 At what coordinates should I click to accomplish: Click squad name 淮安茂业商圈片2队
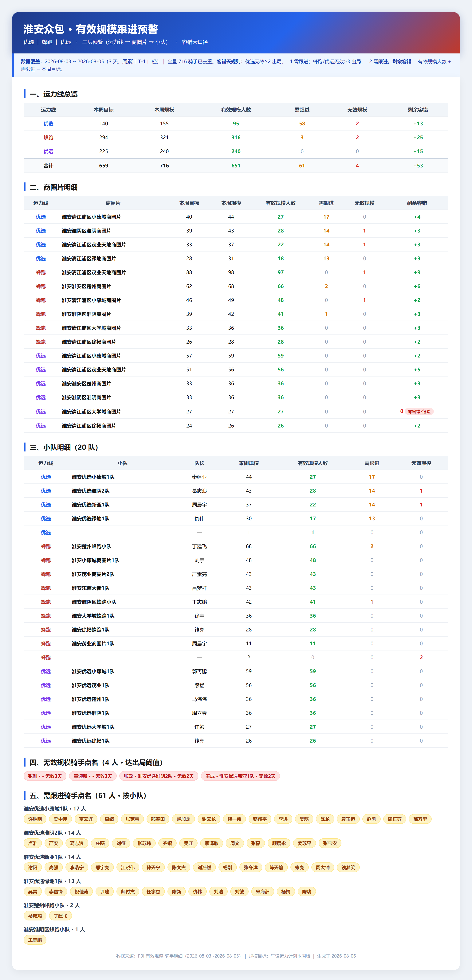[x=93, y=574]
